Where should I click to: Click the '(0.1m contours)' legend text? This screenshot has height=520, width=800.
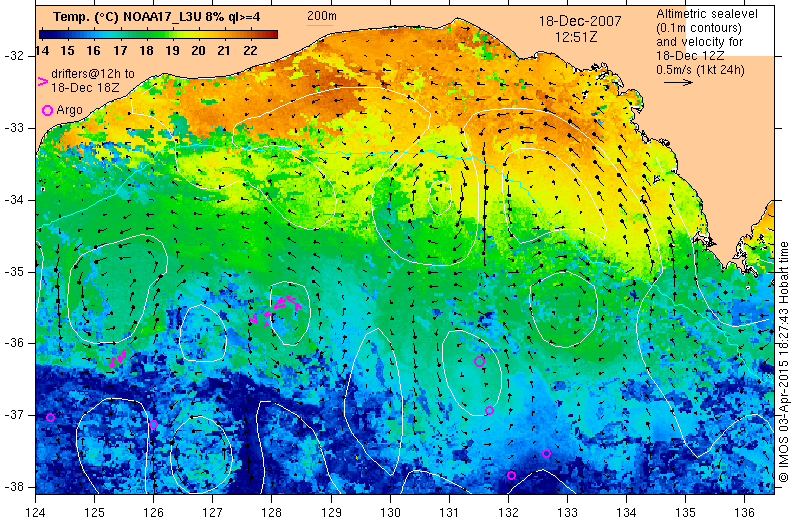click(x=699, y=28)
